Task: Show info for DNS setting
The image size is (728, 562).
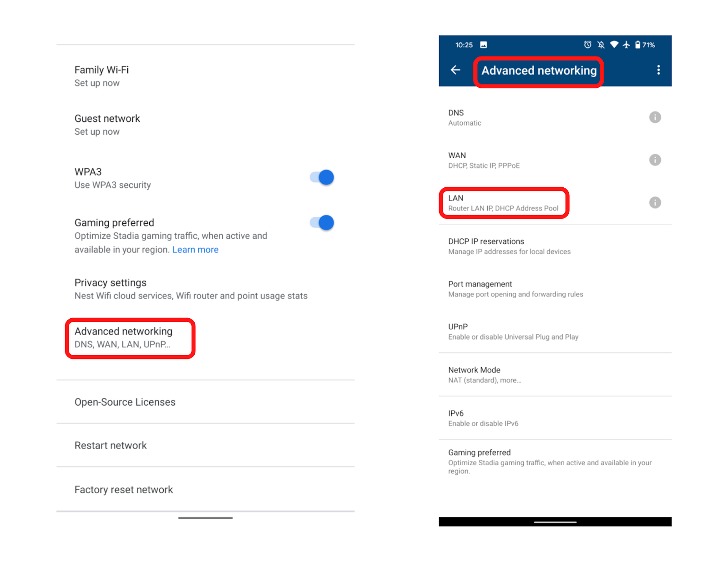Action: pos(655,117)
